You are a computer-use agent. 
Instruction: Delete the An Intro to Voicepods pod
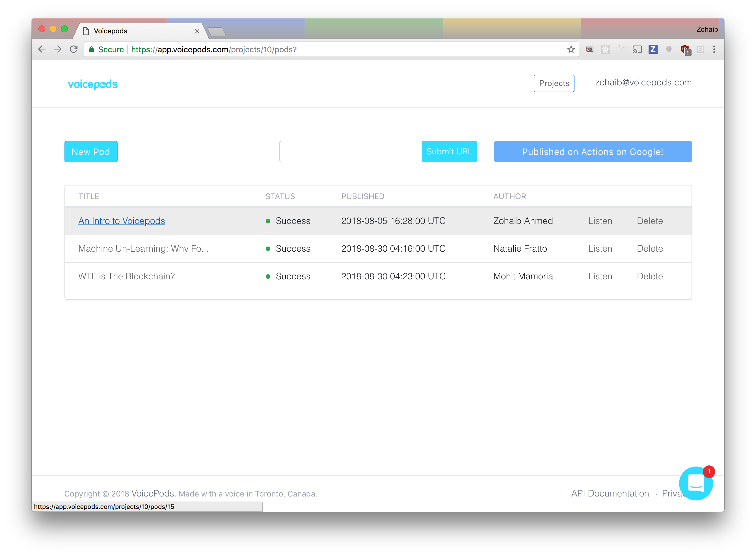pos(649,221)
